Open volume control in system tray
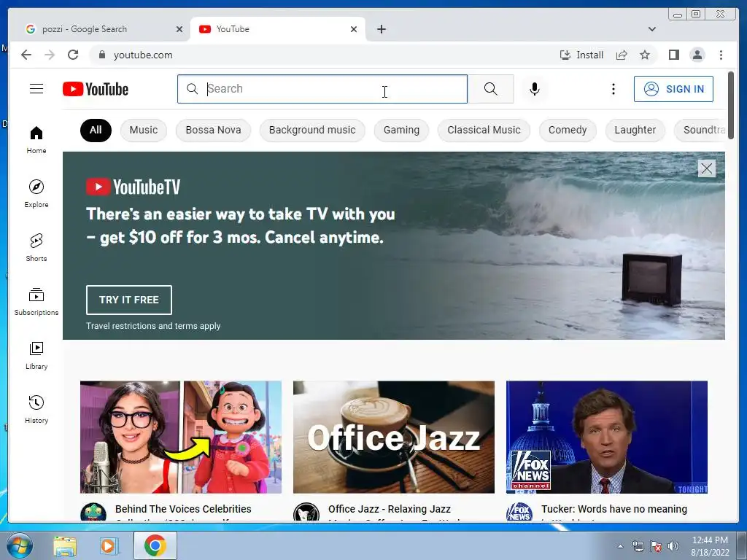The width and height of the screenshot is (747, 560). (673, 546)
